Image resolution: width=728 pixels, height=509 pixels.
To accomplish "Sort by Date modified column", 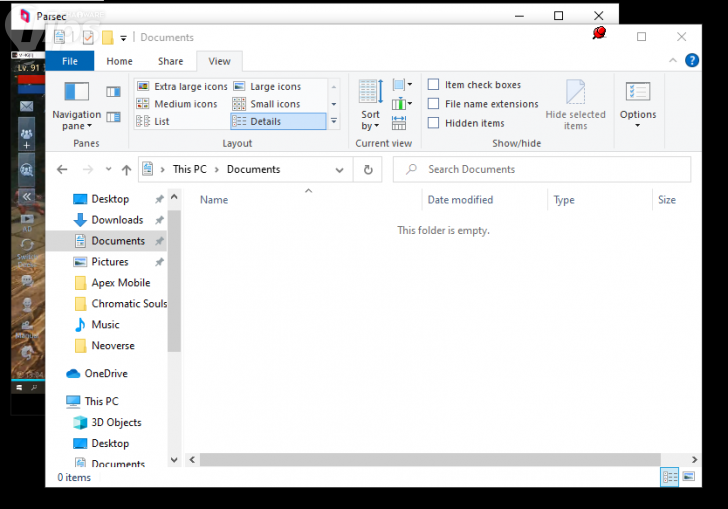I will 460,200.
